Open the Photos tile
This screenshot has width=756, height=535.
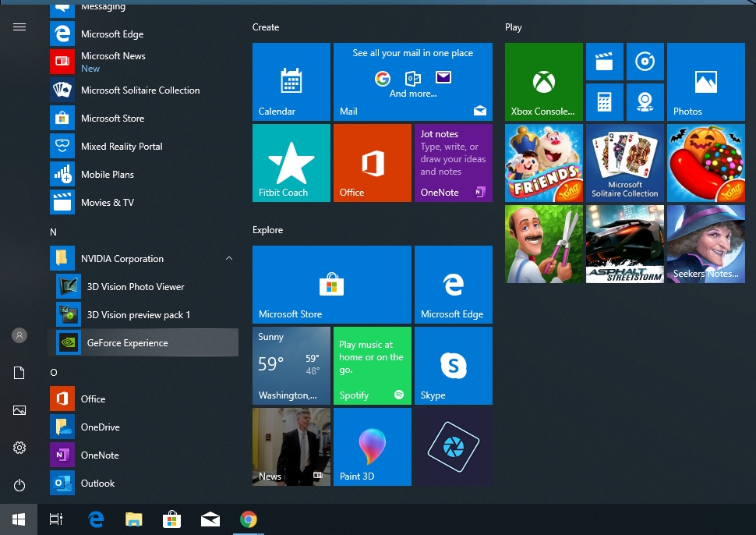[x=706, y=82]
